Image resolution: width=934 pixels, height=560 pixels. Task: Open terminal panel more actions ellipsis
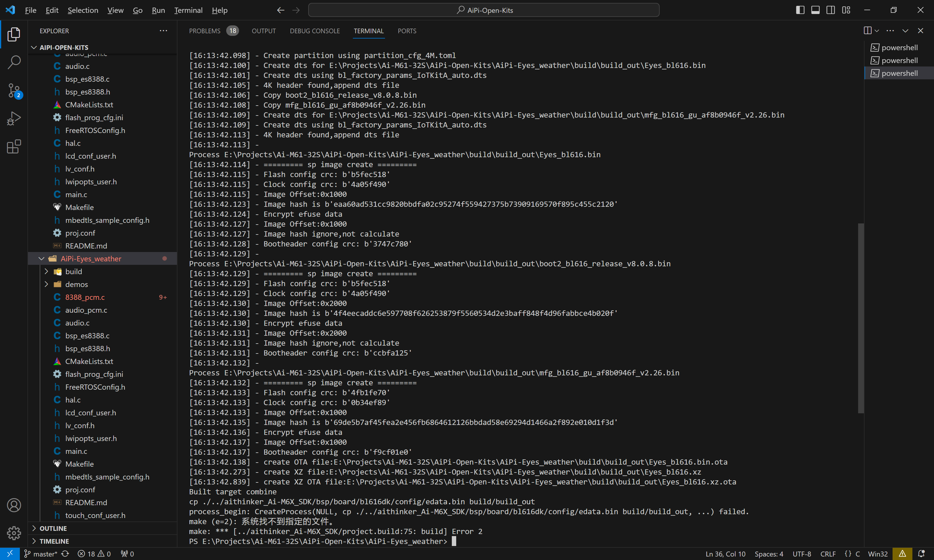890,31
